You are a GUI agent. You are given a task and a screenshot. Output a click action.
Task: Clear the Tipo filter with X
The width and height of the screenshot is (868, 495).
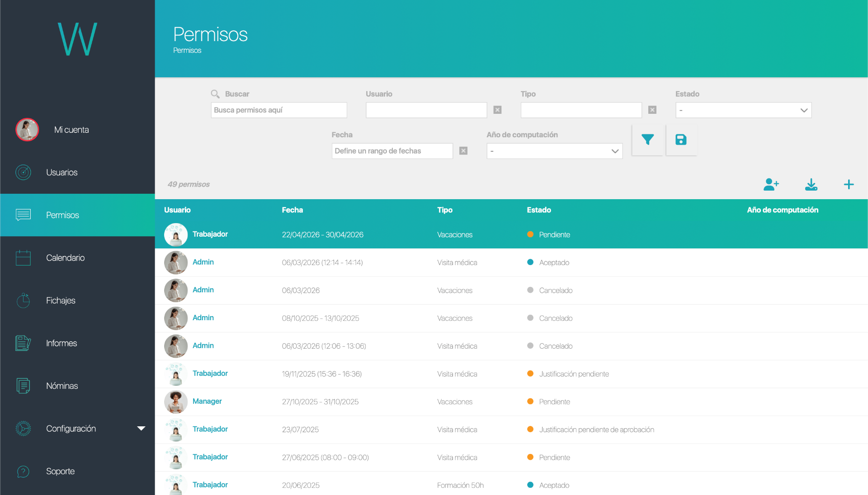652,110
